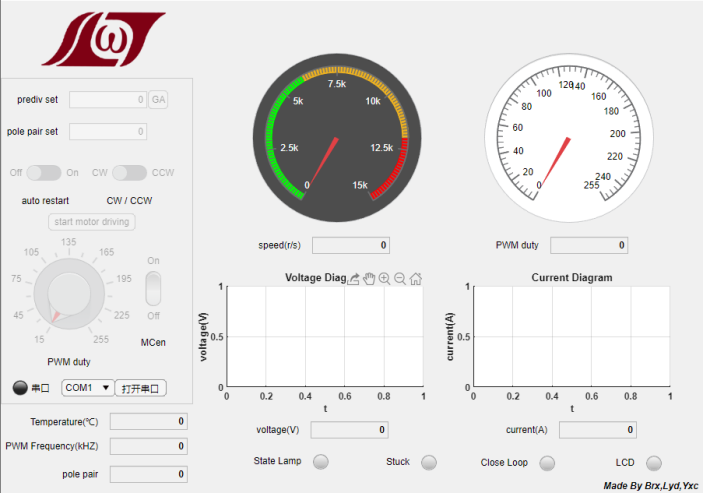Activate the zoom in tool
The height and width of the screenshot is (494, 704).
tap(384, 279)
